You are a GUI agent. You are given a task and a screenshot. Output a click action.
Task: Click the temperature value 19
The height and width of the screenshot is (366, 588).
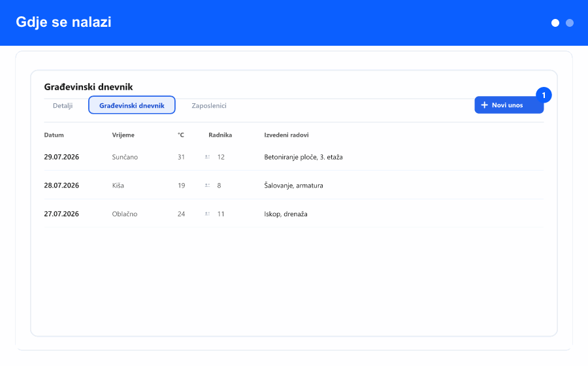(x=181, y=185)
